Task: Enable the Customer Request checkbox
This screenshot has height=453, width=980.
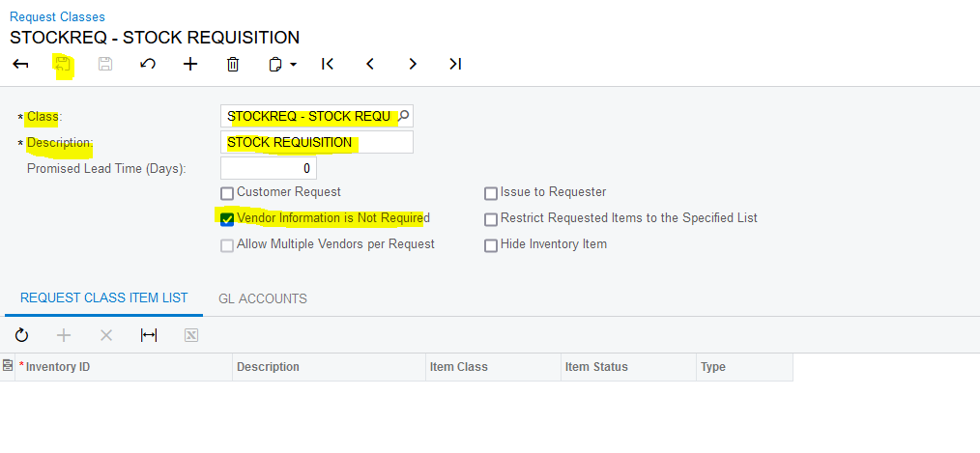Action: click(228, 193)
